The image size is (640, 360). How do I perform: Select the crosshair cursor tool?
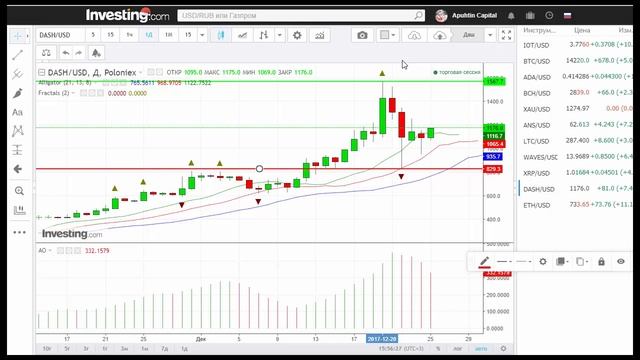pyautogui.click(x=17, y=36)
